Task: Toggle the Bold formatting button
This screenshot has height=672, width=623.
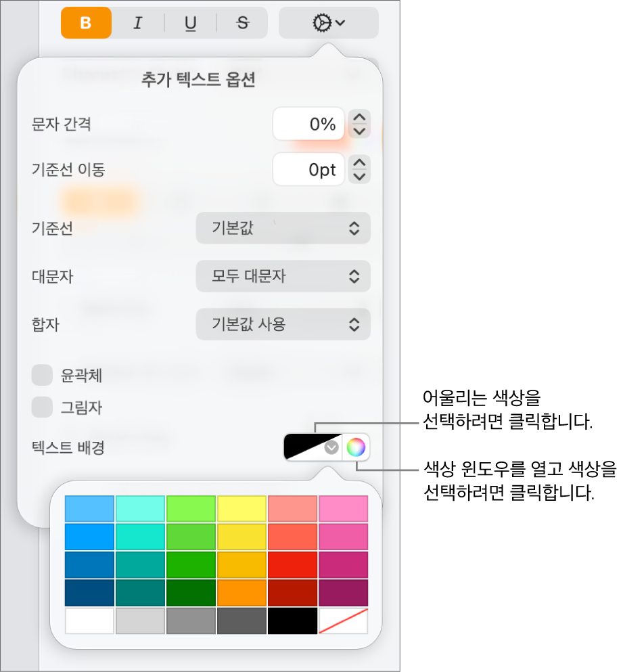Action: [x=86, y=23]
